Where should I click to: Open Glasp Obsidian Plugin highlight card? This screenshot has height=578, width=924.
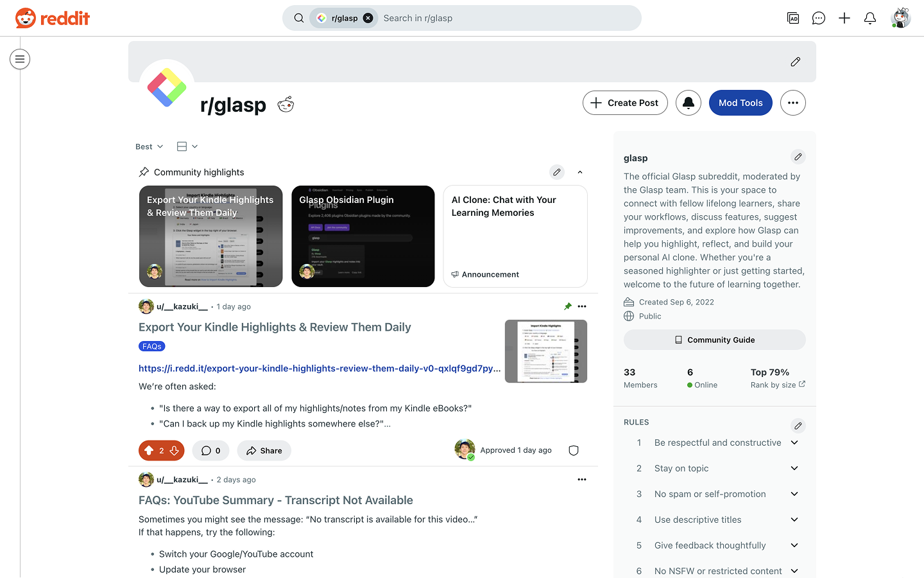click(x=363, y=236)
